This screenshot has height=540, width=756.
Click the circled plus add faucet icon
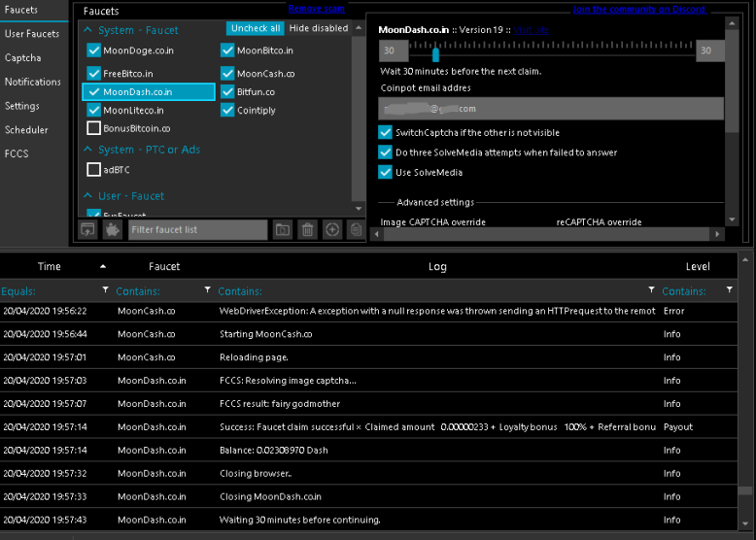click(x=332, y=230)
